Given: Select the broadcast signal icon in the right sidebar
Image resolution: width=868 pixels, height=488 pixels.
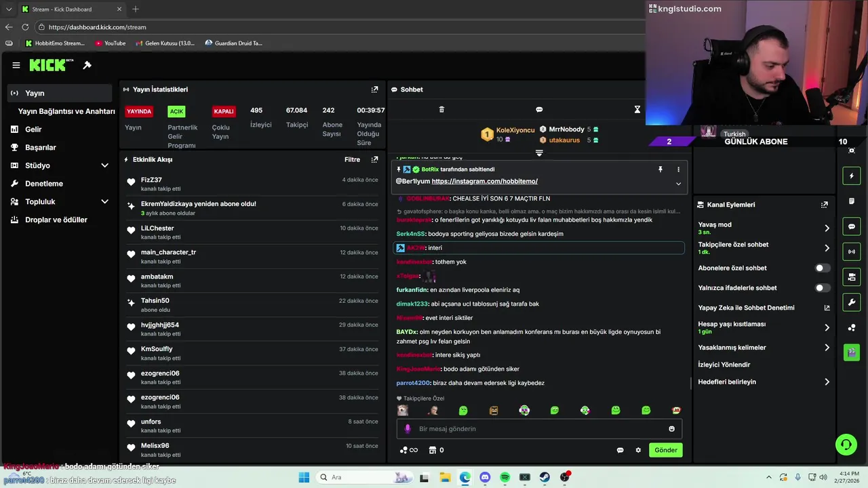Looking at the screenshot, I should coord(852,251).
